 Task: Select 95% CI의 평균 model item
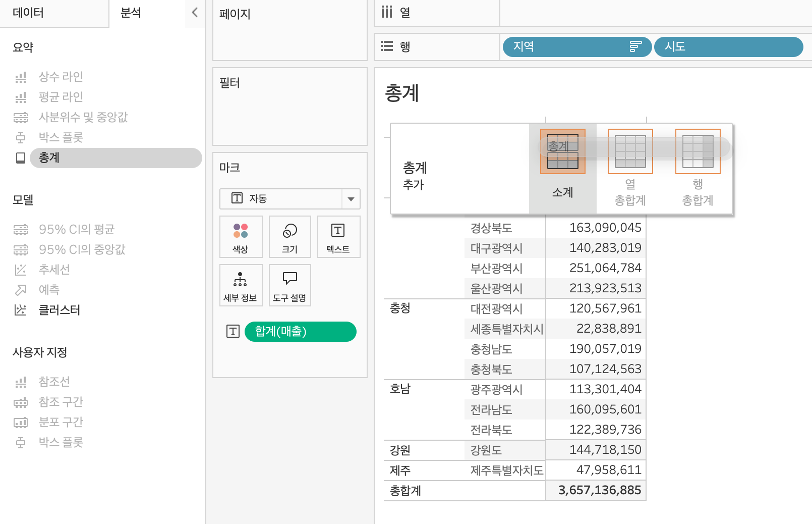coord(77,229)
